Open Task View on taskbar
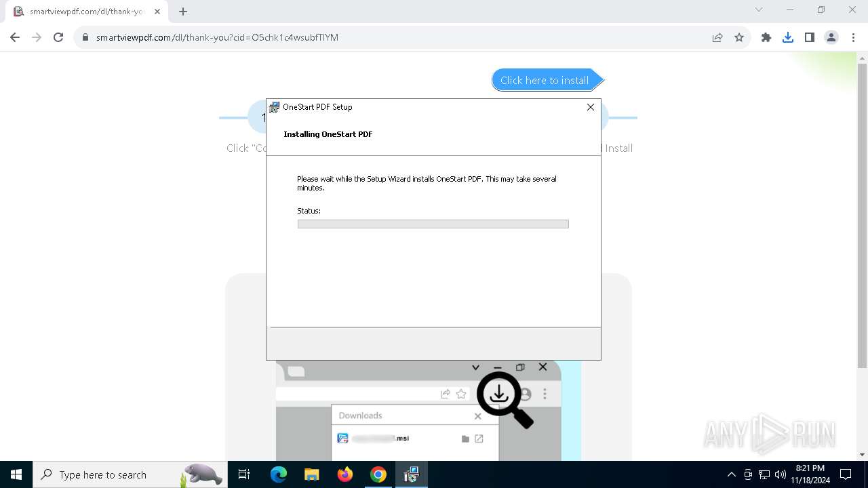 coord(244,474)
